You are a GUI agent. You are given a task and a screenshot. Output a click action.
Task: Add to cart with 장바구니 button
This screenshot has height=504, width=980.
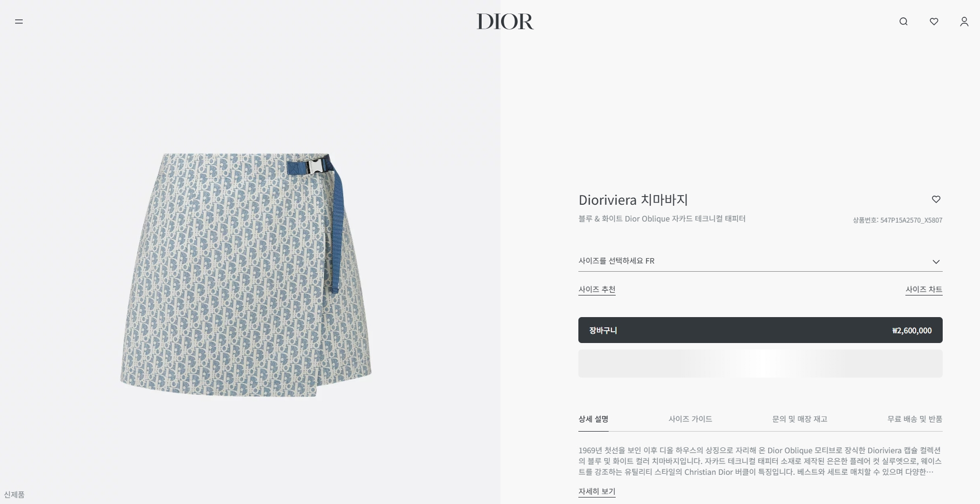coord(760,330)
